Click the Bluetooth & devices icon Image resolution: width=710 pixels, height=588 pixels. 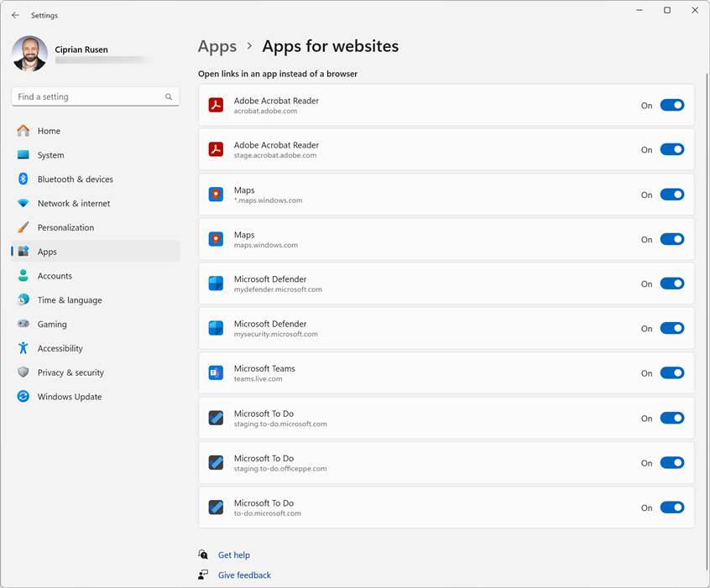click(23, 180)
